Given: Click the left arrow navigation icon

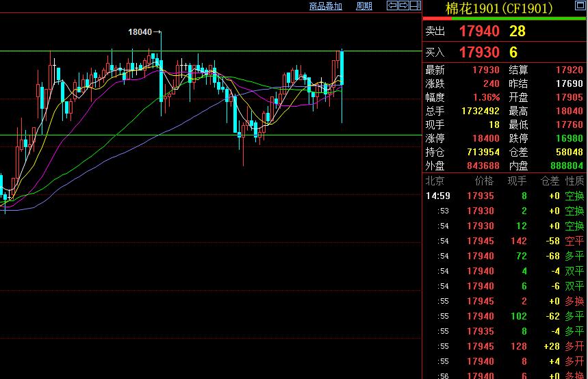Looking at the screenshot, I should pos(392,5).
